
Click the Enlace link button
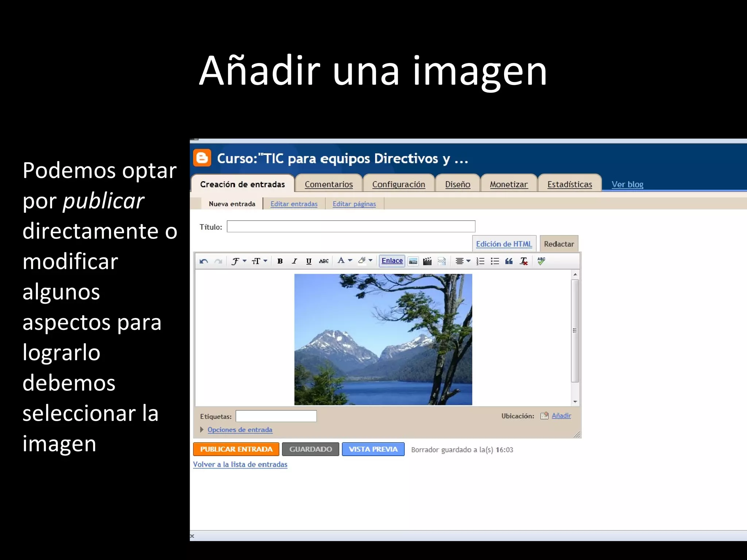point(392,261)
